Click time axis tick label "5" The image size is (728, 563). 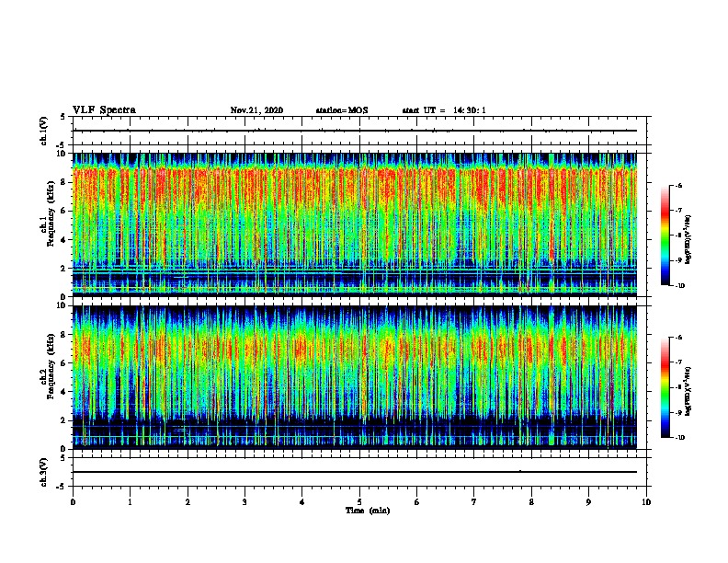[359, 502]
